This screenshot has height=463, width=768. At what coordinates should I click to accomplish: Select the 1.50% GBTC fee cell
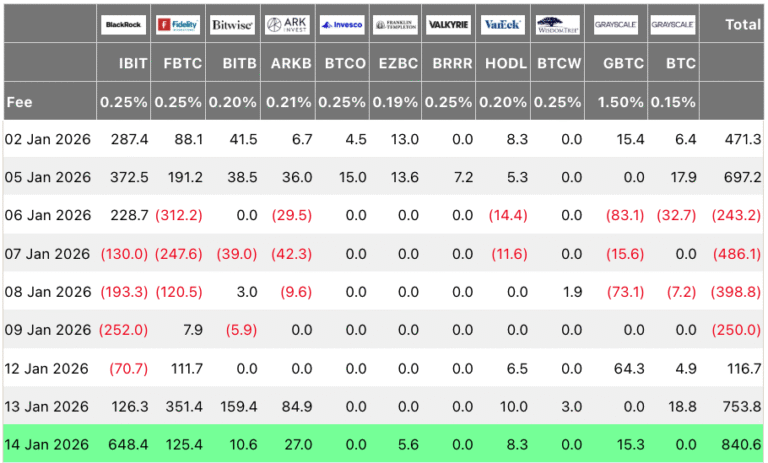[619, 101]
